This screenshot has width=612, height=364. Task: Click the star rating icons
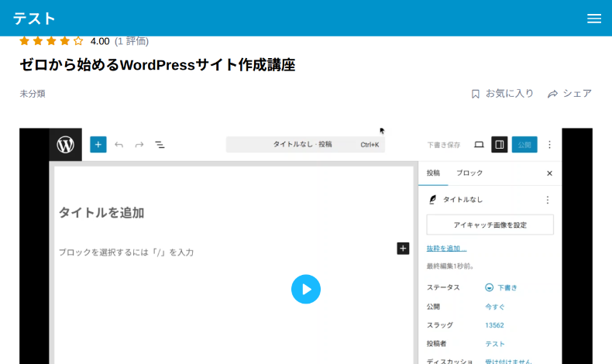click(51, 41)
